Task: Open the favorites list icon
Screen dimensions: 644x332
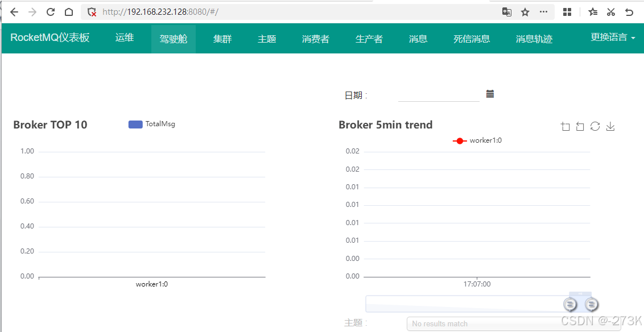Action: click(x=593, y=12)
